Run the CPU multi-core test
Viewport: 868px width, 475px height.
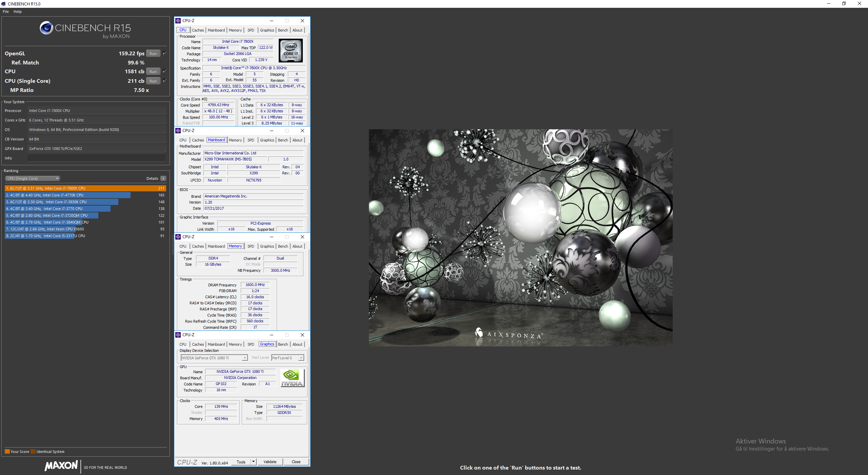(153, 72)
